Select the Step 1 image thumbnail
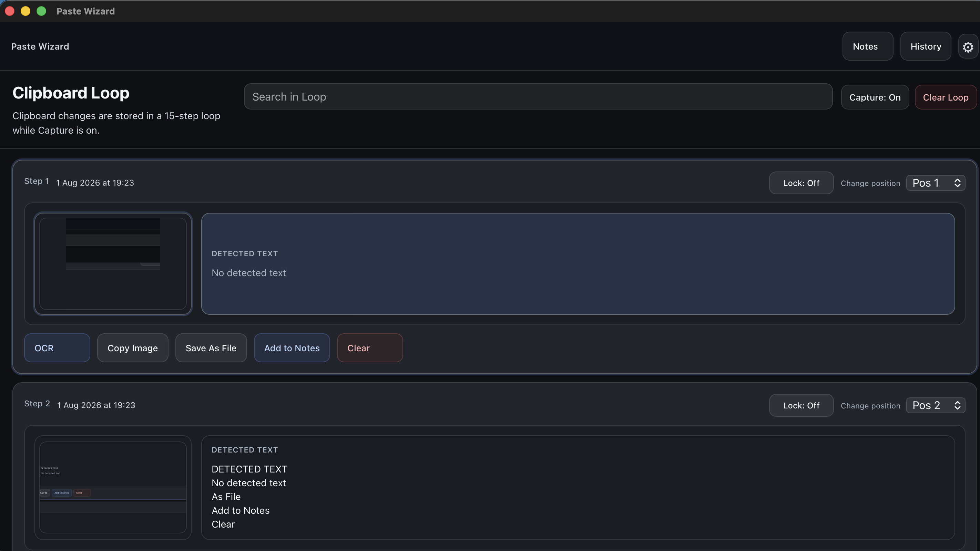 [113, 264]
